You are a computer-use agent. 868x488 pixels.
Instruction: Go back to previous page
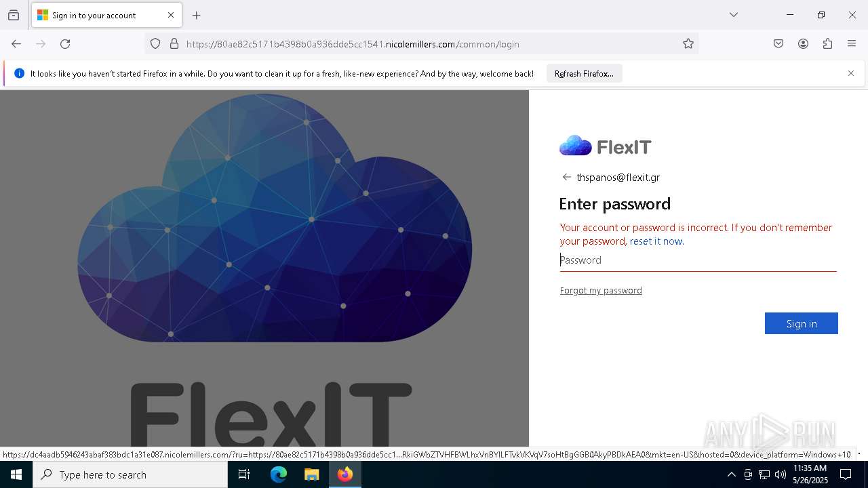tap(16, 44)
